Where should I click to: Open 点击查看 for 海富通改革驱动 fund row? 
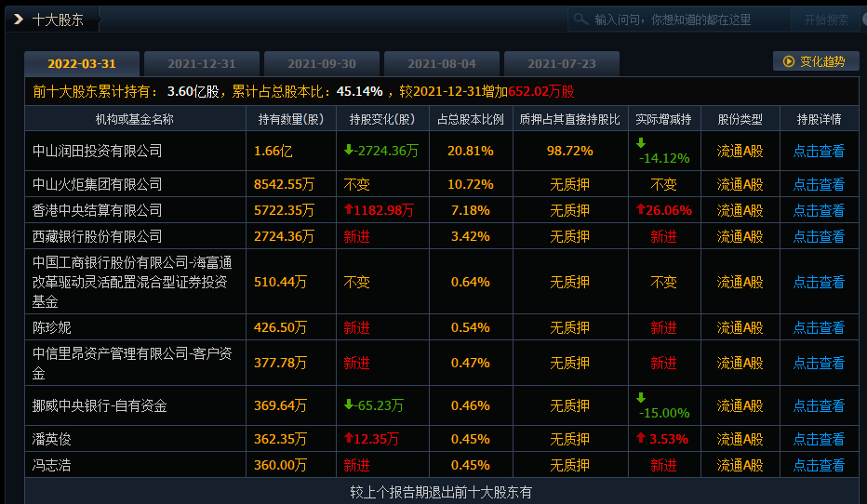pos(819,282)
